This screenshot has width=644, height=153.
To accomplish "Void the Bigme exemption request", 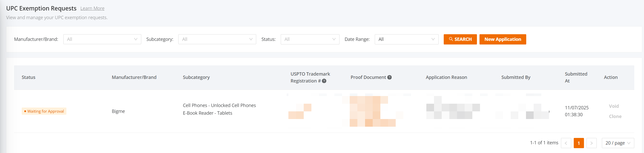I will tap(614, 106).
